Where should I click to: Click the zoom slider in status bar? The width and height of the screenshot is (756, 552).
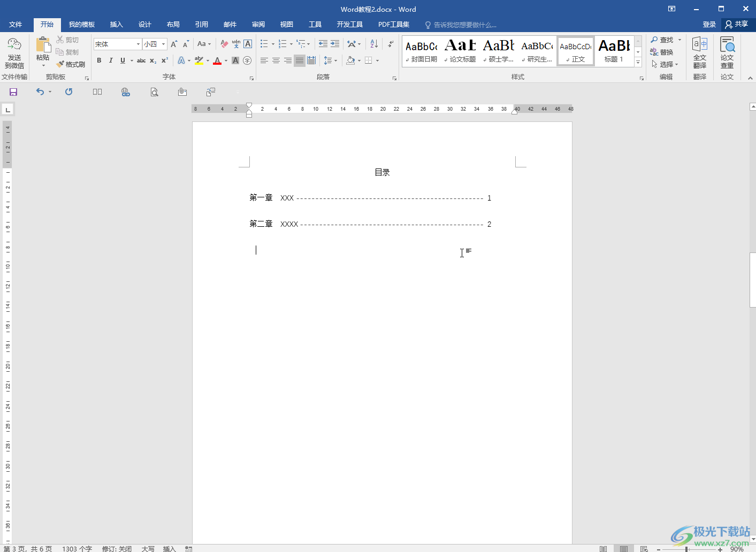pos(686,549)
